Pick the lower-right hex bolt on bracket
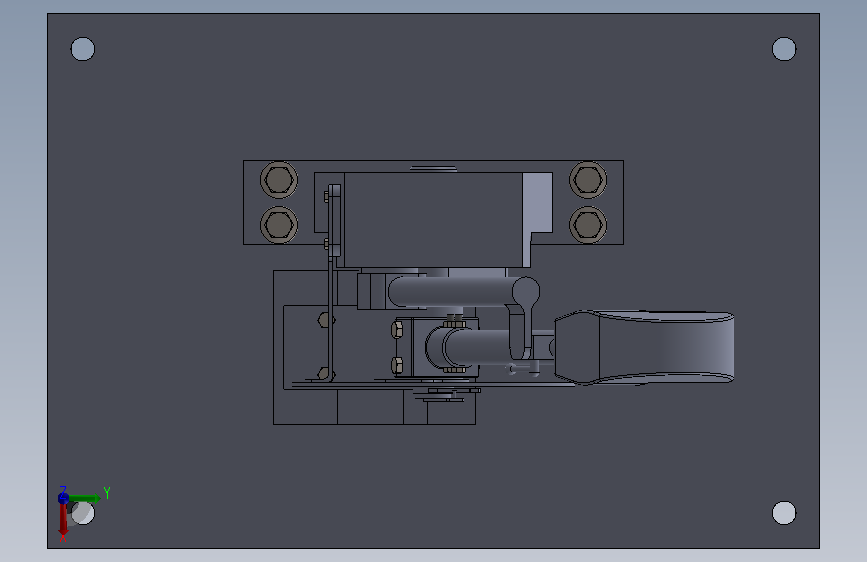Image resolution: width=867 pixels, height=562 pixels. pos(588,225)
